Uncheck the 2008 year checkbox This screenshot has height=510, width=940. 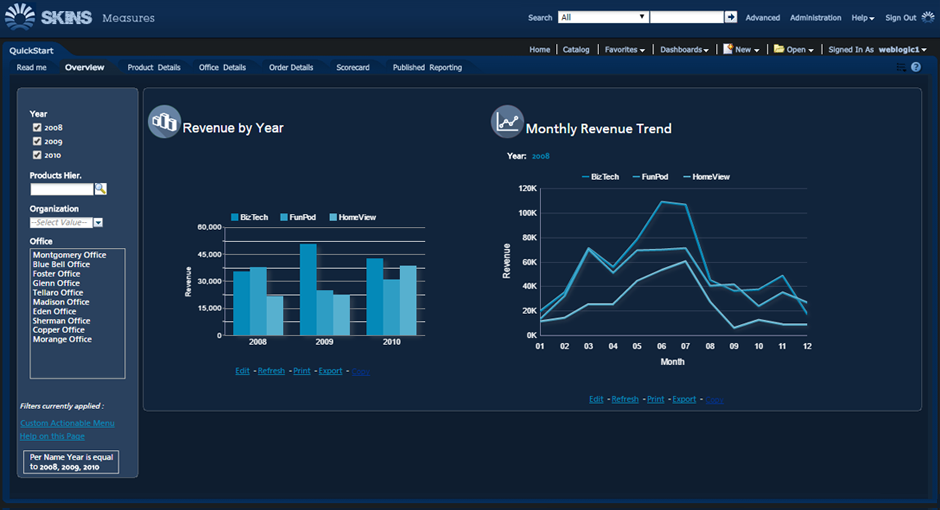[x=37, y=127]
